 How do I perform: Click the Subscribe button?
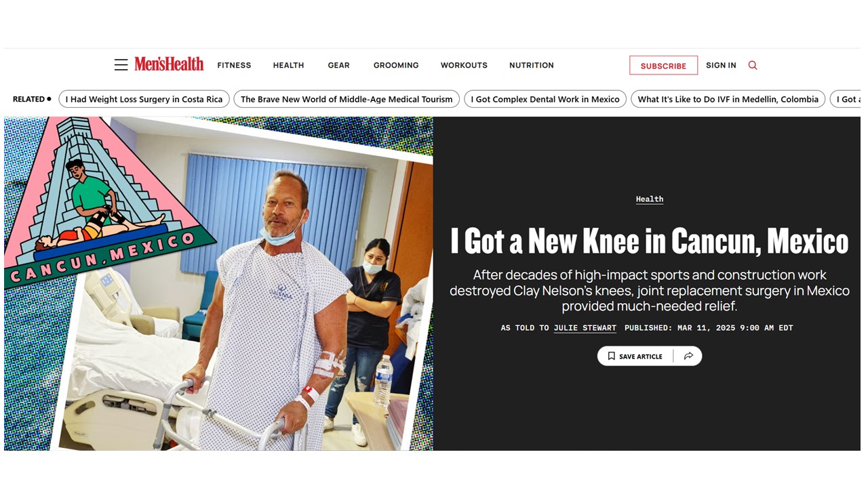click(663, 66)
